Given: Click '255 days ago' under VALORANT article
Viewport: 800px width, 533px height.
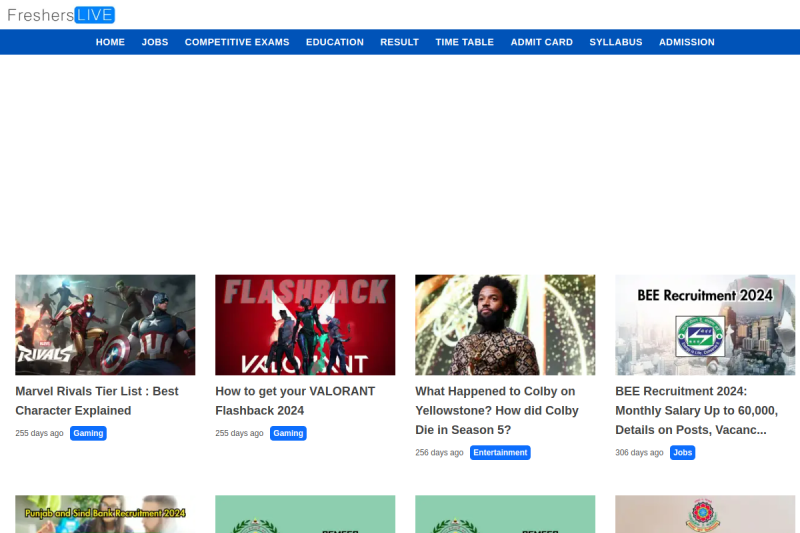Looking at the screenshot, I should coord(239,433).
